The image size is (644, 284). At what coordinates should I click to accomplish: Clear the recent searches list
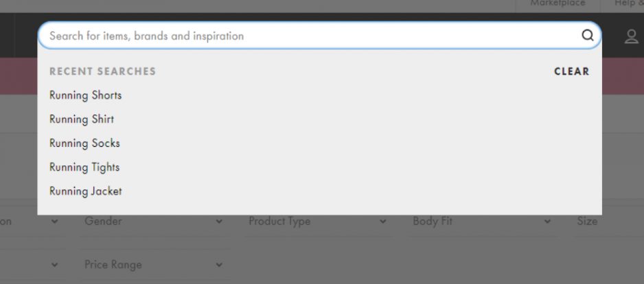571,71
